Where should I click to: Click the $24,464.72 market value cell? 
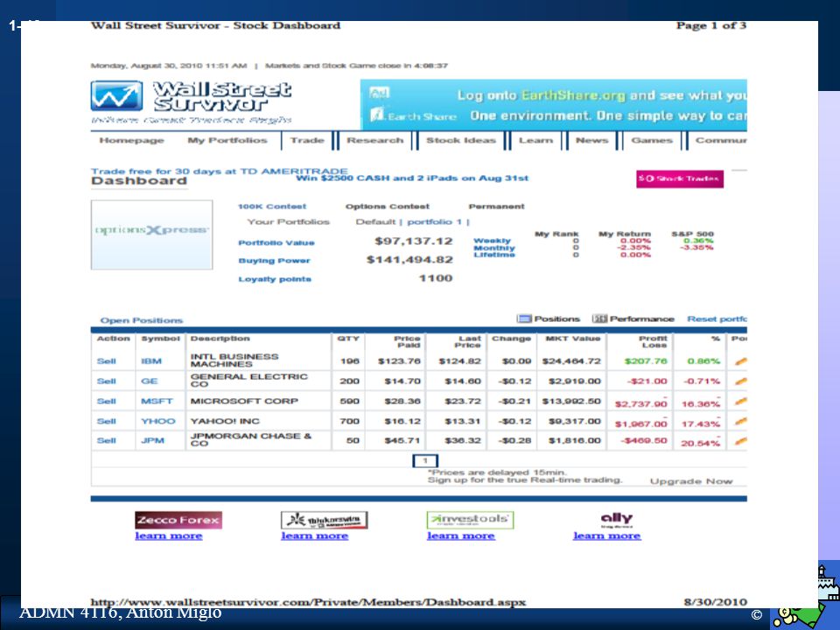571,361
